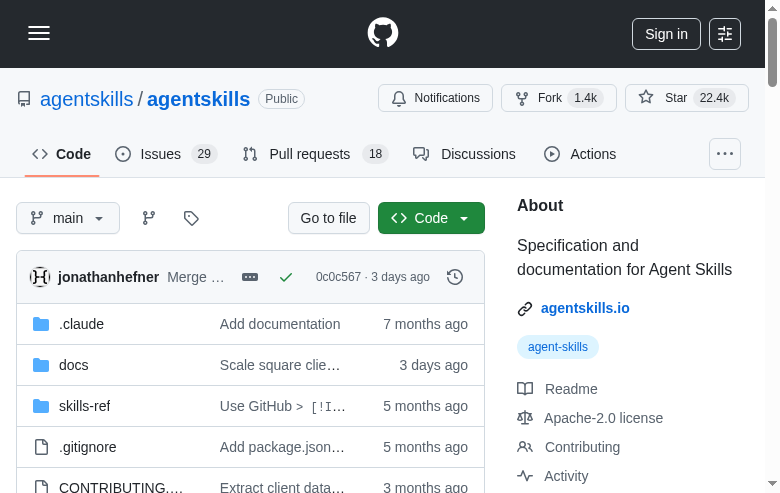The width and height of the screenshot is (780, 493).
Task: Open 'Scale square clie…' commit message
Action: 280,365
